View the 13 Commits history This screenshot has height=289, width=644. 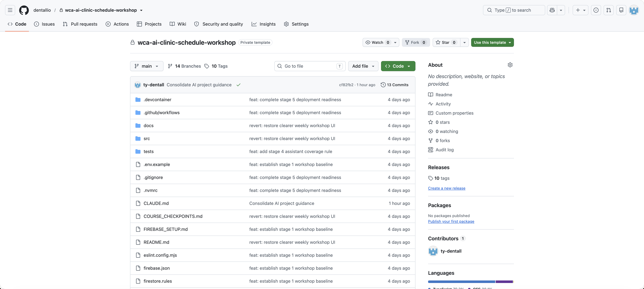click(394, 85)
